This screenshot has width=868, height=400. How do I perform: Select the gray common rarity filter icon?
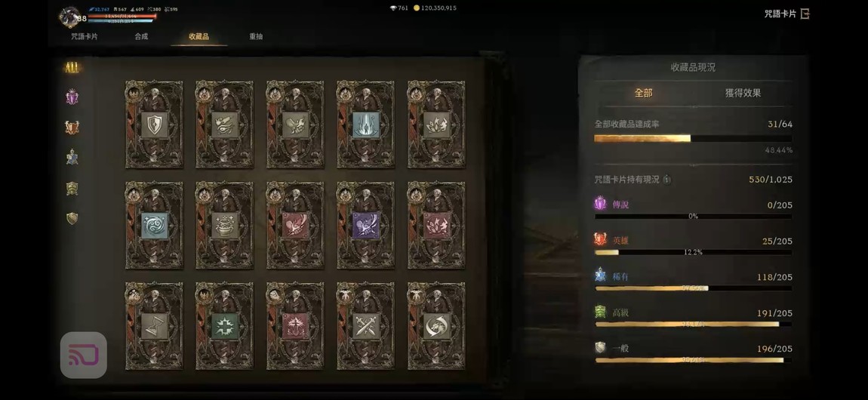pyautogui.click(x=72, y=218)
